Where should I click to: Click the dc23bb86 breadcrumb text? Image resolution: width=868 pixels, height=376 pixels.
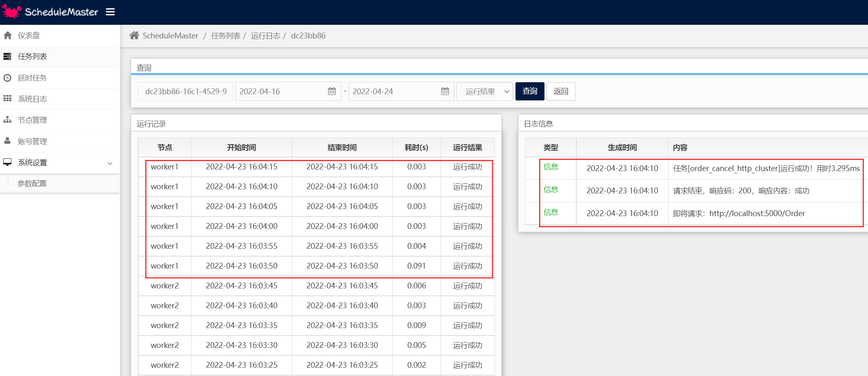click(x=308, y=36)
